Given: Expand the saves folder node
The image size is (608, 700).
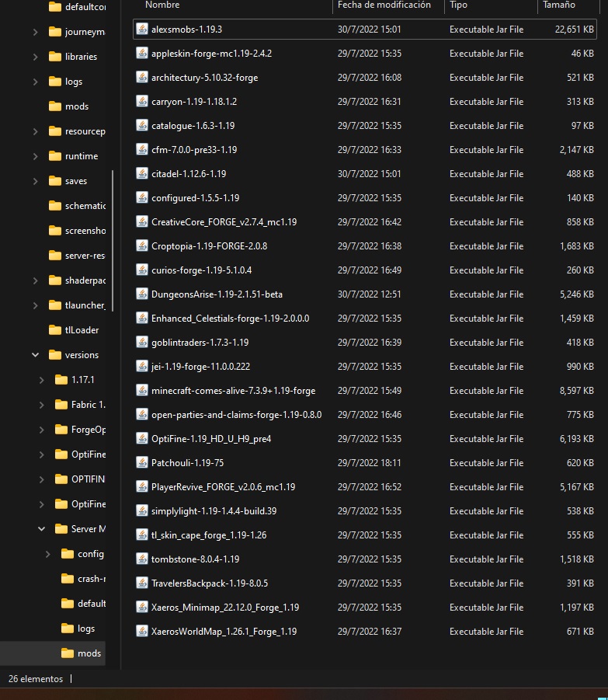Looking at the screenshot, I should (x=35, y=181).
